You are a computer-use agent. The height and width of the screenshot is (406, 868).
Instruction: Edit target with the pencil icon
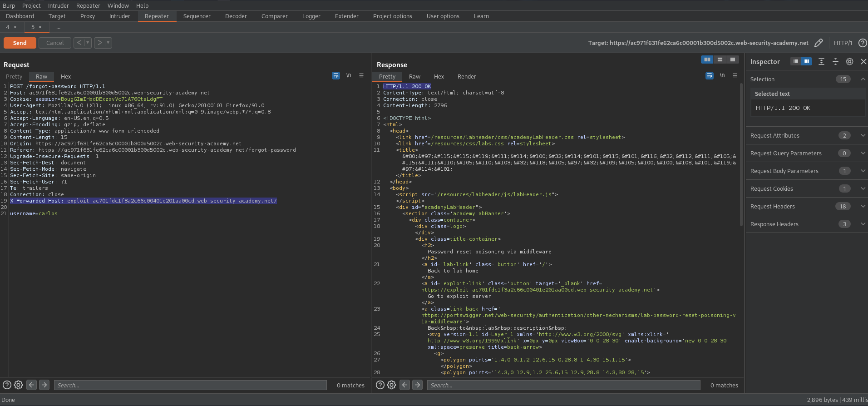[x=819, y=43]
